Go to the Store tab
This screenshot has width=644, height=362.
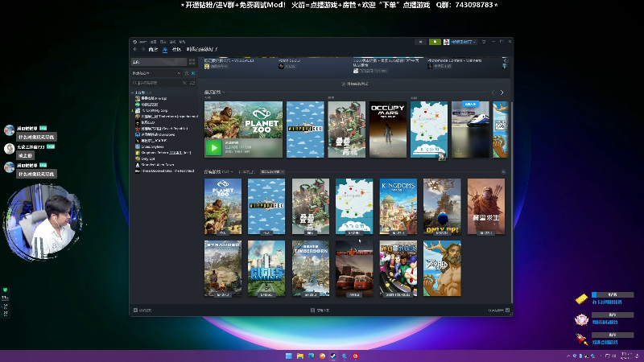click(x=153, y=49)
